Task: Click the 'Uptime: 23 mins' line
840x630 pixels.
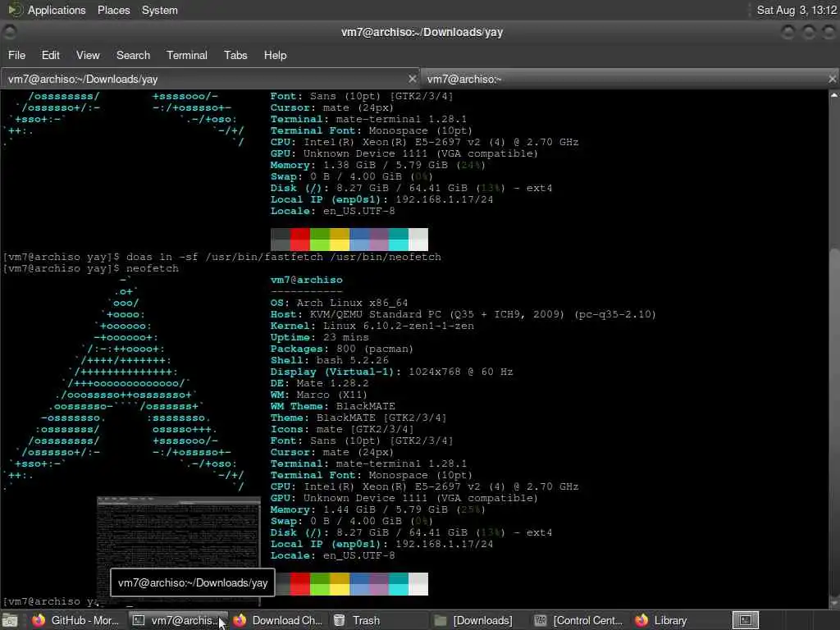Action: point(319,337)
